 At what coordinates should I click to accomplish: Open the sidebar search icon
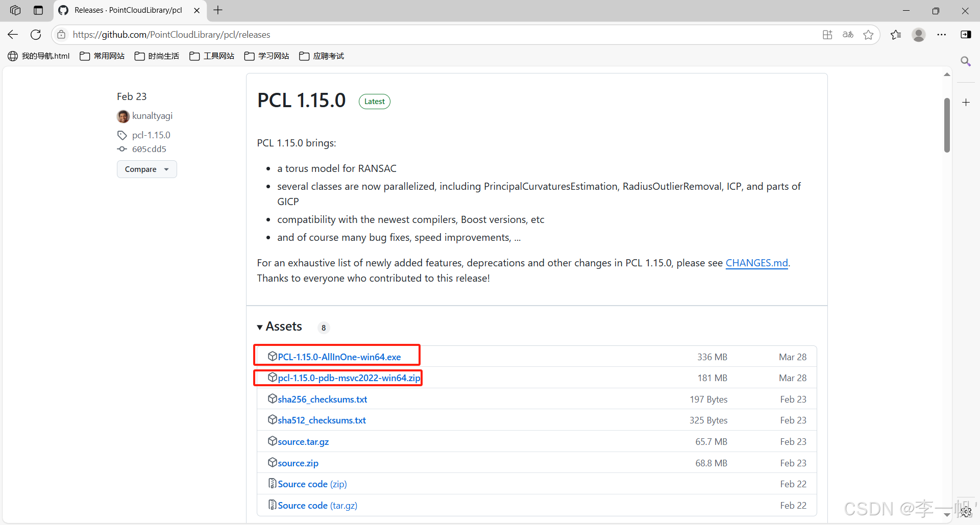click(966, 61)
